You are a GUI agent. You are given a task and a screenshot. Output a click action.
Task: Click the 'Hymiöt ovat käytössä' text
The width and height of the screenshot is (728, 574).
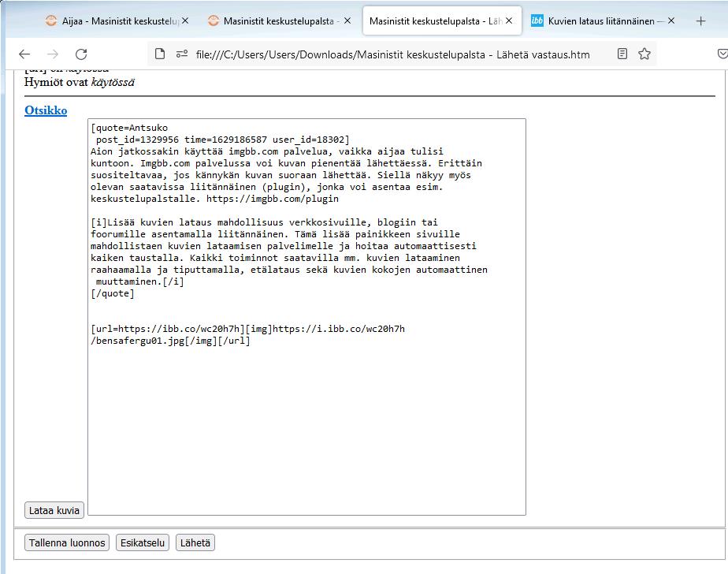coord(80,82)
